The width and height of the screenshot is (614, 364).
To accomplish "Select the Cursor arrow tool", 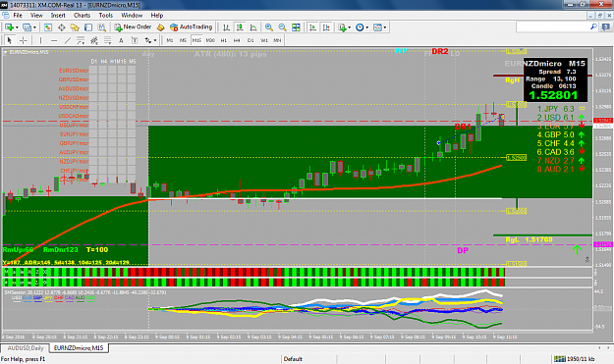I will pyautogui.click(x=10, y=40).
